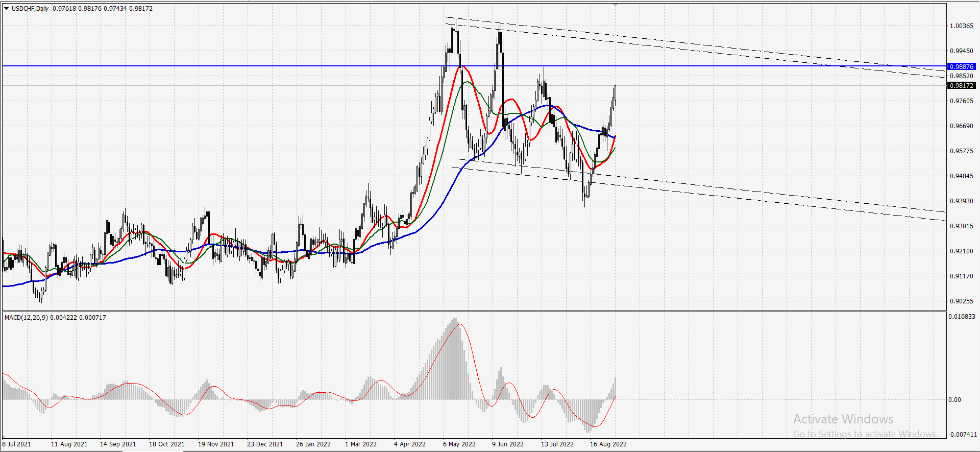Click the 'Activate Windows' watermark heading
Image resolution: width=980 pixels, height=452 pixels.
click(843, 419)
